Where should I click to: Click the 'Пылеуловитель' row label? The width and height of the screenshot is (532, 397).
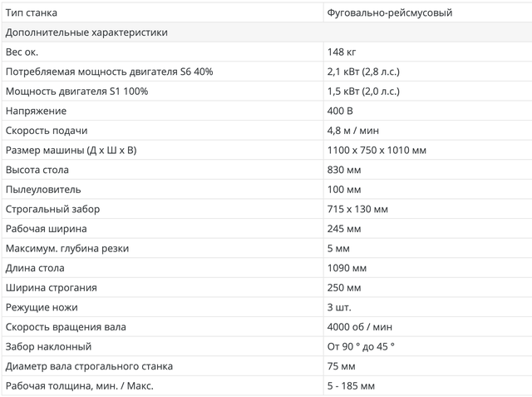(x=43, y=189)
